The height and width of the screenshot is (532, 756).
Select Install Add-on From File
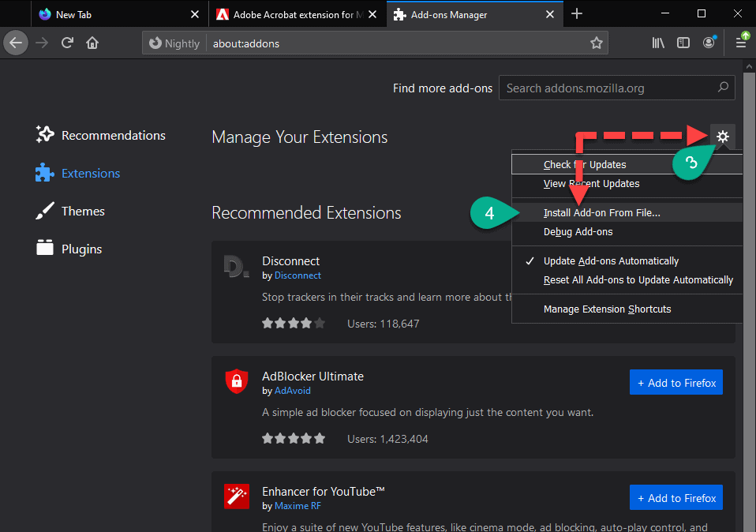(x=627, y=212)
